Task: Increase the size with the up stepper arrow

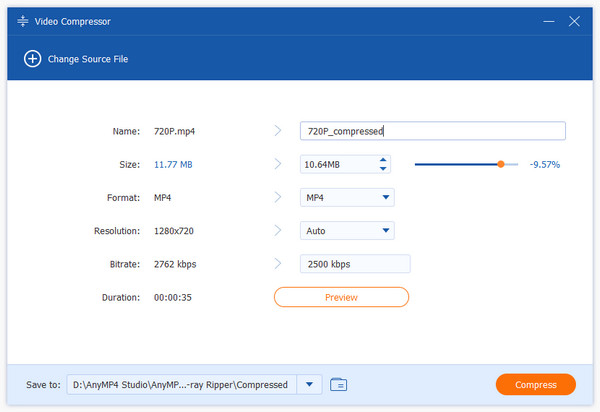Action: [382, 160]
